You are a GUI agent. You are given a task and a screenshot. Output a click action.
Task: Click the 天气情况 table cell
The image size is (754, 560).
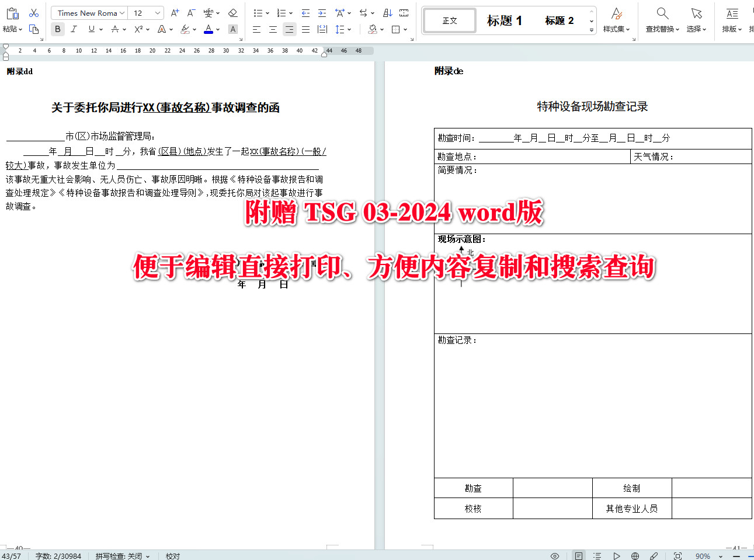tap(691, 156)
